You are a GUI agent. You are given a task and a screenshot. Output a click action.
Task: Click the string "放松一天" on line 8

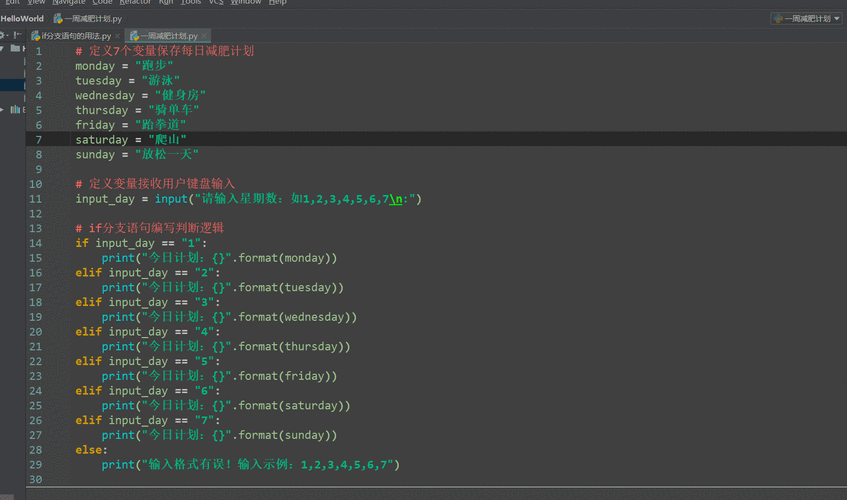click(x=167, y=154)
